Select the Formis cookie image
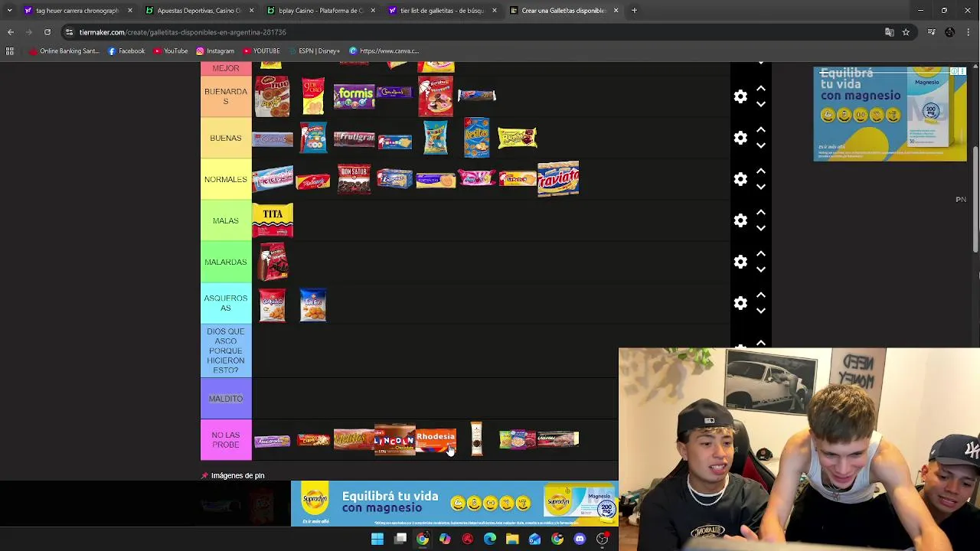Viewport: 980px width, 551px height. tap(354, 96)
